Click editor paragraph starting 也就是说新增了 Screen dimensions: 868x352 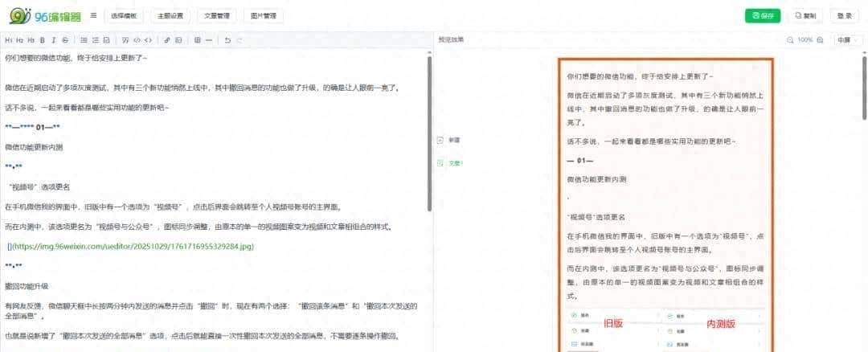coord(202,336)
